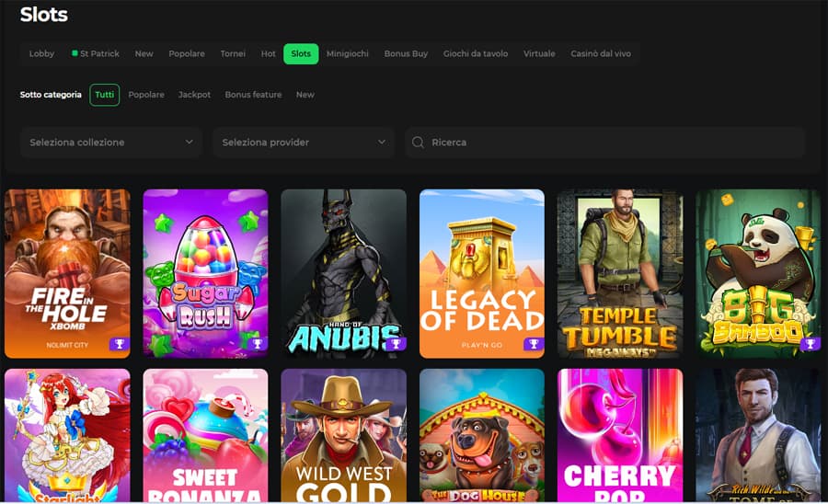Click the chevron arrow of Seleziona collezione
This screenshot has width=828, height=504.
[x=189, y=142]
